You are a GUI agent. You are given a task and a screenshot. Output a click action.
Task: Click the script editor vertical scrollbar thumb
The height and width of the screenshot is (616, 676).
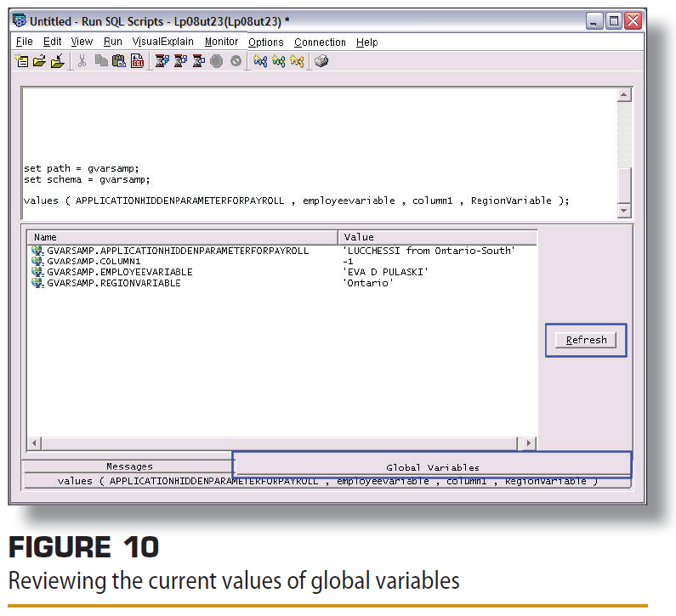624,184
